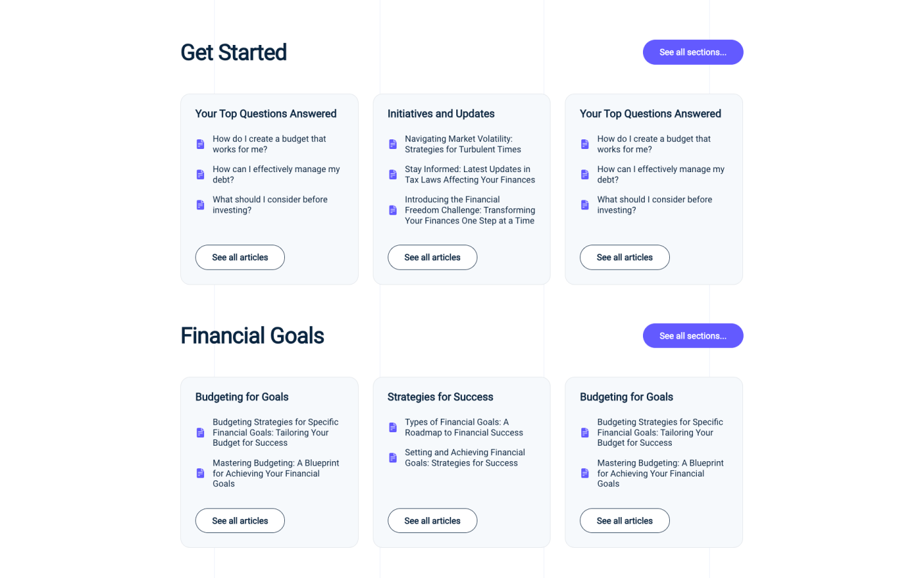The height and width of the screenshot is (578, 924).
Task: Read Stay Informed: Latest Updates in Tax Laws
Action: [470, 175]
